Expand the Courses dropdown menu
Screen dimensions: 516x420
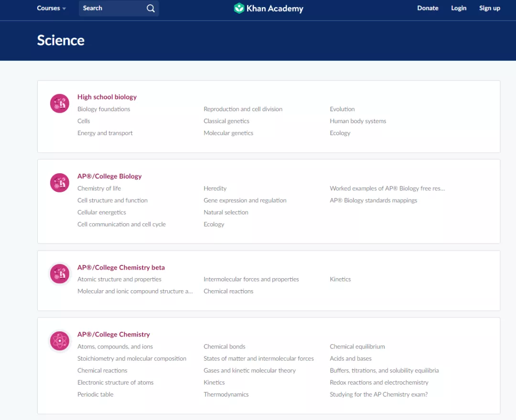pyautogui.click(x=51, y=8)
